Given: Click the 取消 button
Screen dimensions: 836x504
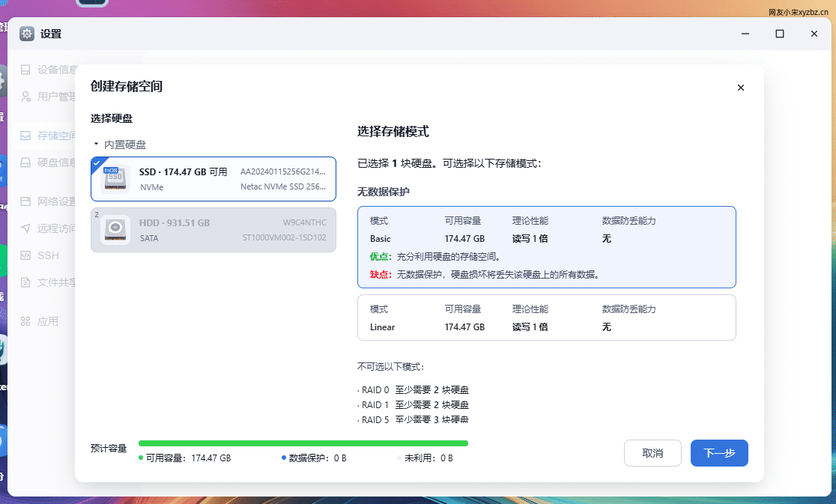Looking at the screenshot, I should pyautogui.click(x=652, y=453).
